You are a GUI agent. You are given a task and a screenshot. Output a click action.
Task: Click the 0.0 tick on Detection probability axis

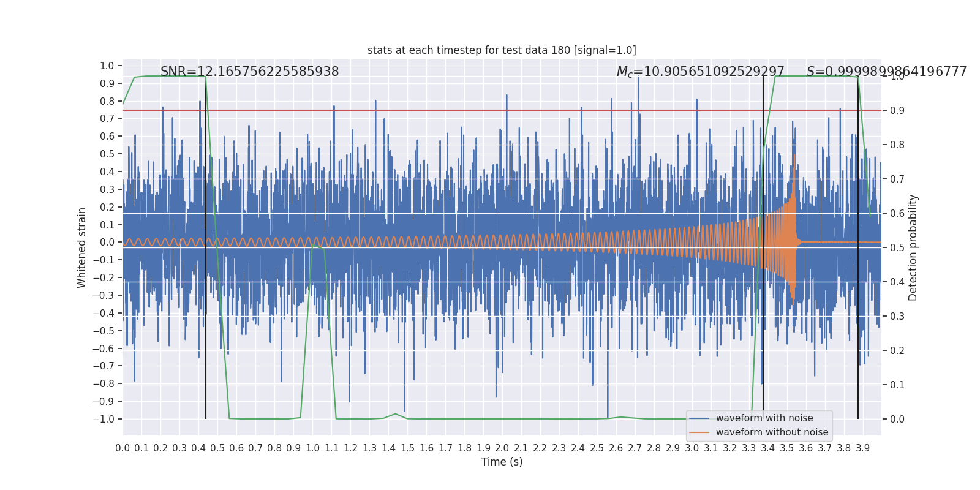(x=897, y=420)
